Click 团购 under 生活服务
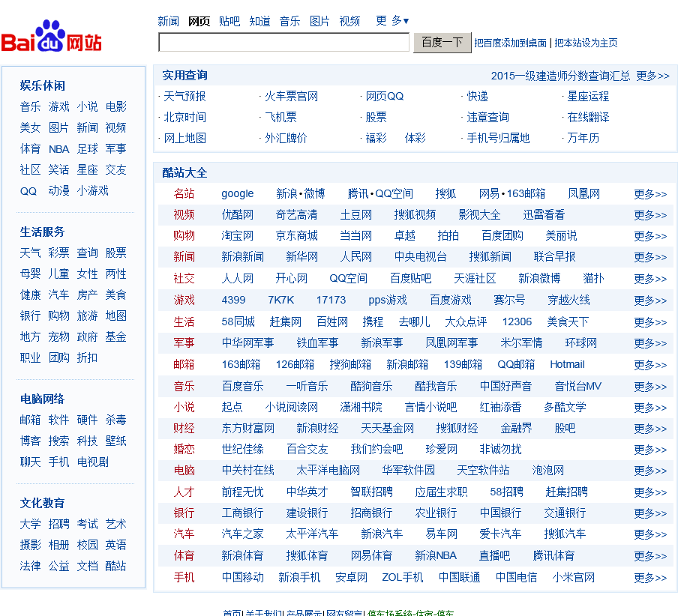Viewport: 678px width, 616px height. (58, 357)
